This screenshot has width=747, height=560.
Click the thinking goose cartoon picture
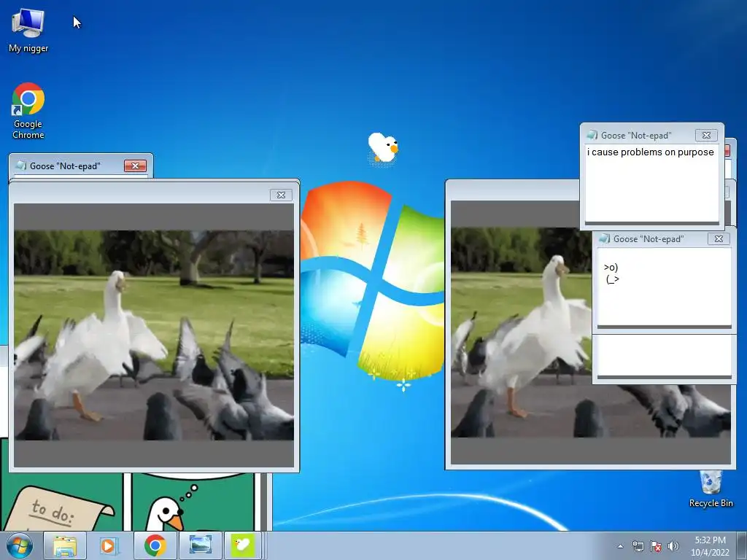click(x=193, y=502)
